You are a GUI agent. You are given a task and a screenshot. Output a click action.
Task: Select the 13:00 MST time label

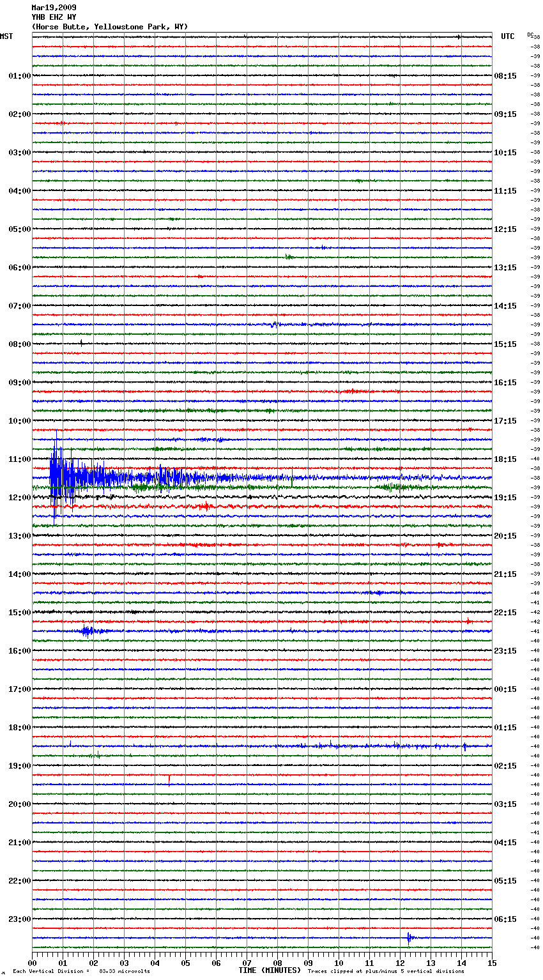19,536
